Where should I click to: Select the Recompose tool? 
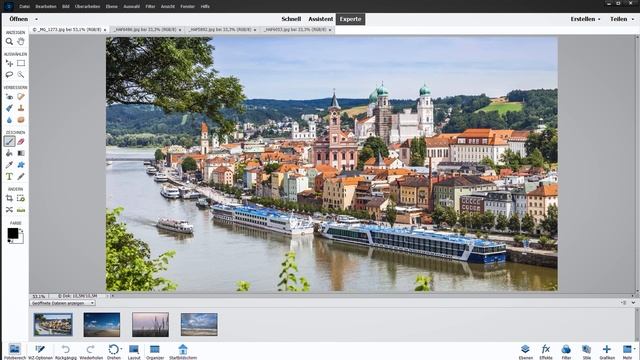click(21, 198)
